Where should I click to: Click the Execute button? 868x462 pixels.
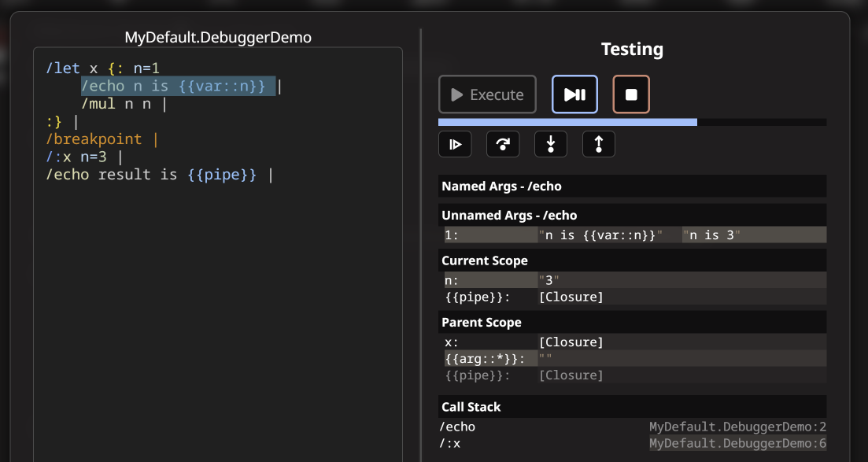pyautogui.click(x=487, y=94)
